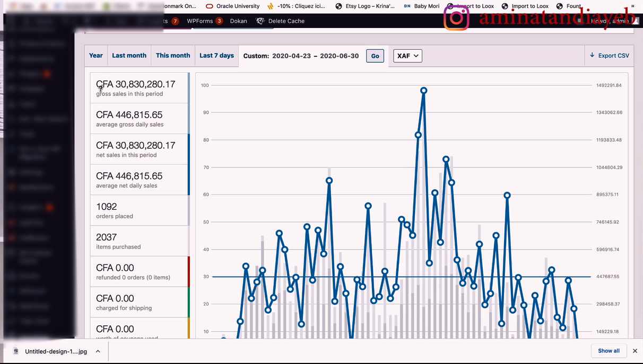Click the Baby Mori bookmark icon
This screenshot has height=364, width=643.
click(407, 6)
